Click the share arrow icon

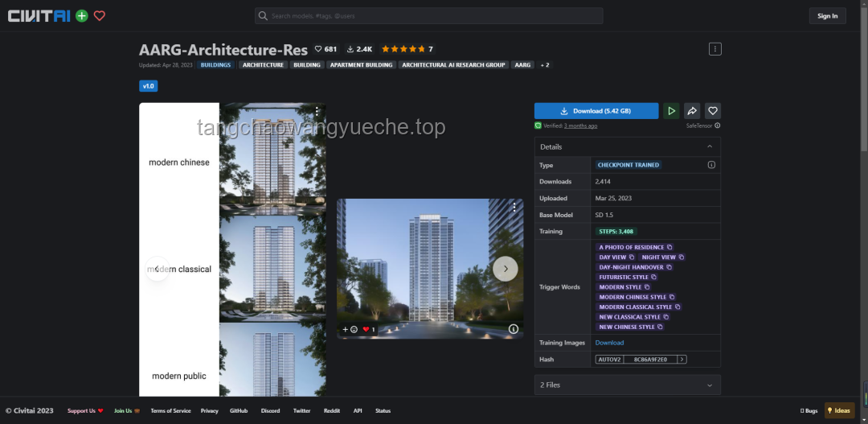[x=692, y=111]
